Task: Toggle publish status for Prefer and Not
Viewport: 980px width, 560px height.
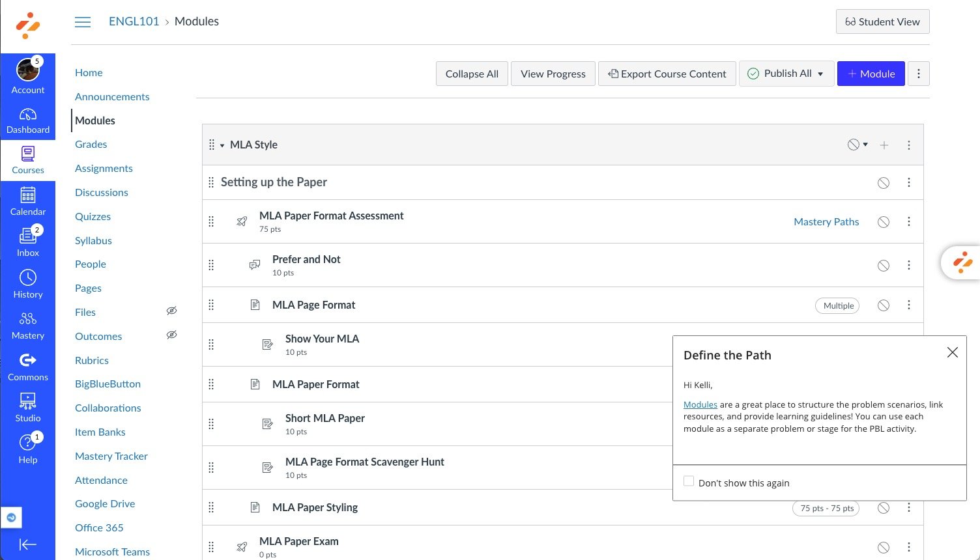Action: tap(884, 266)
